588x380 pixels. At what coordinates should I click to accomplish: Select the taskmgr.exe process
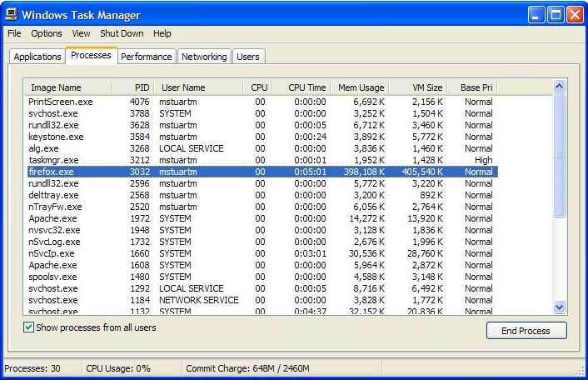point(262,160)
